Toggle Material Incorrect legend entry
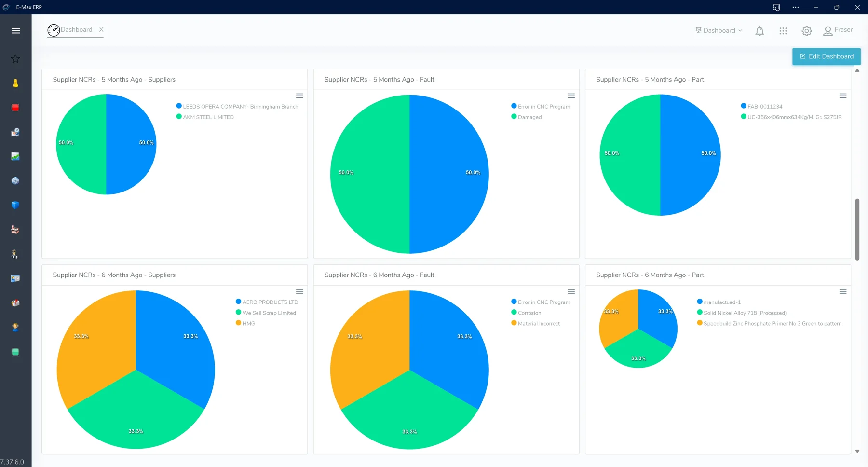The image size is (868, 467). (x=536, y=324)
